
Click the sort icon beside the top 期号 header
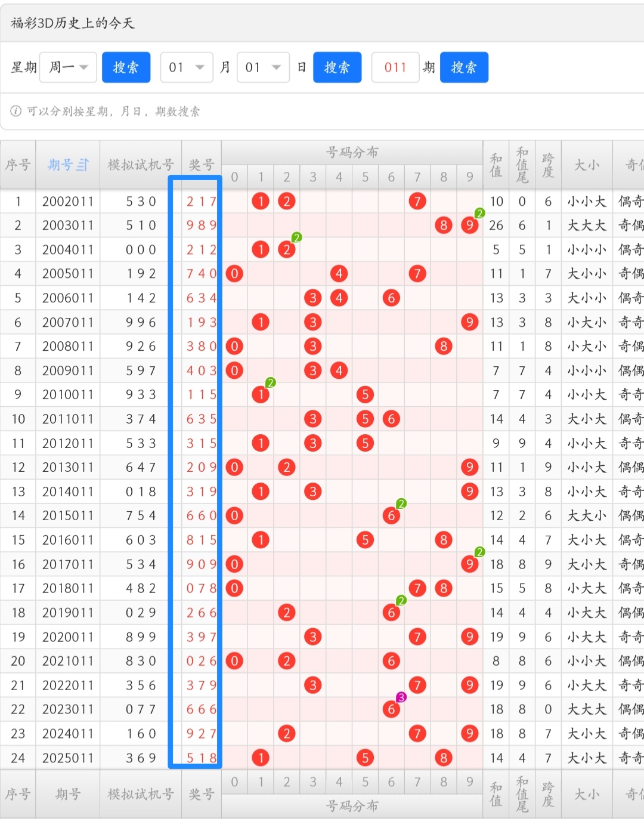coord(82,165)
